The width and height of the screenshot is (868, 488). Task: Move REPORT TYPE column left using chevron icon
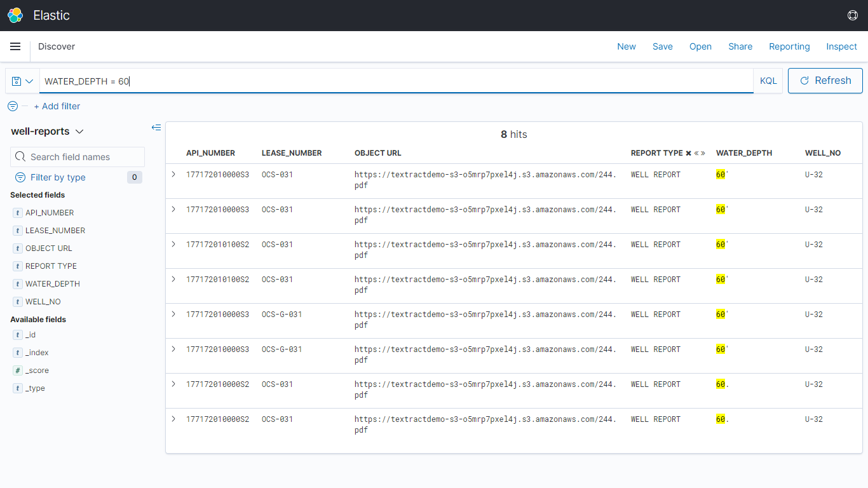(696, 152)
